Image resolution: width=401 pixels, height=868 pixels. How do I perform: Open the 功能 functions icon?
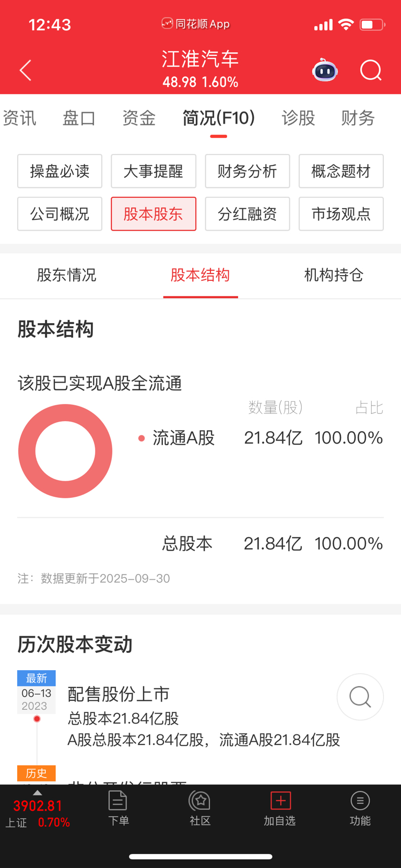[360, 807]
